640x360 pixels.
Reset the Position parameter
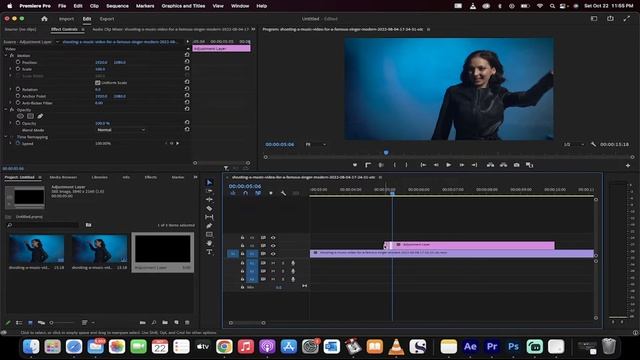click(187, 62)
